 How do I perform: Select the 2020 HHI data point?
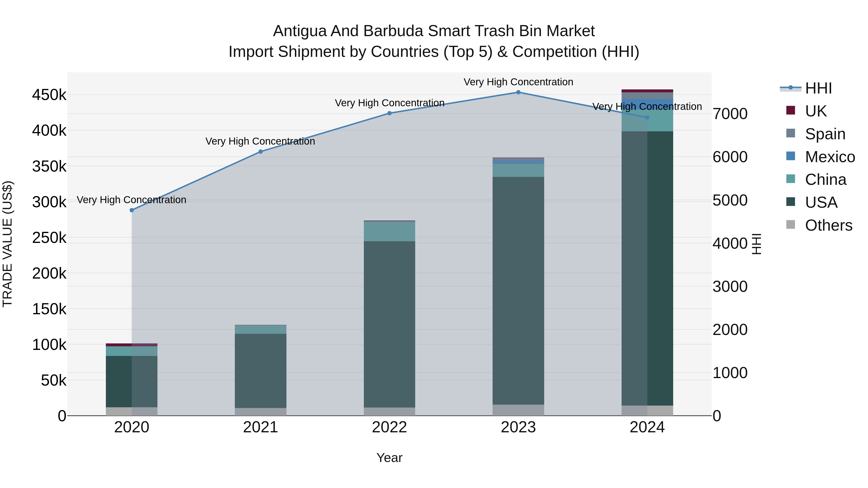(132, 210)
